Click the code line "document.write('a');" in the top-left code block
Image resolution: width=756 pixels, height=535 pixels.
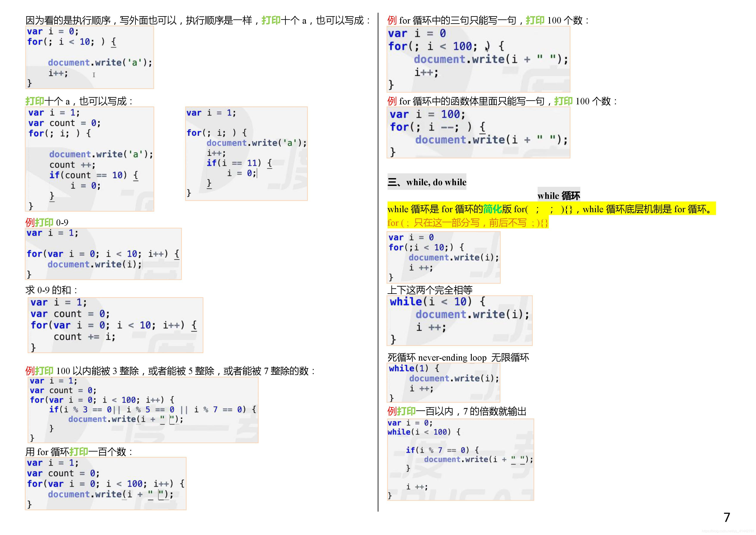pyautogui.click(x=100, y=63)
